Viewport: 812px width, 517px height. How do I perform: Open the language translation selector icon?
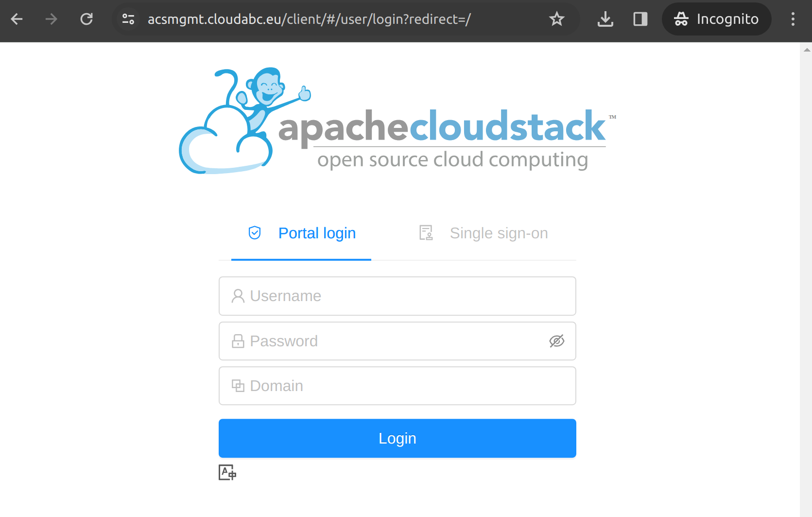coord(227,472)
